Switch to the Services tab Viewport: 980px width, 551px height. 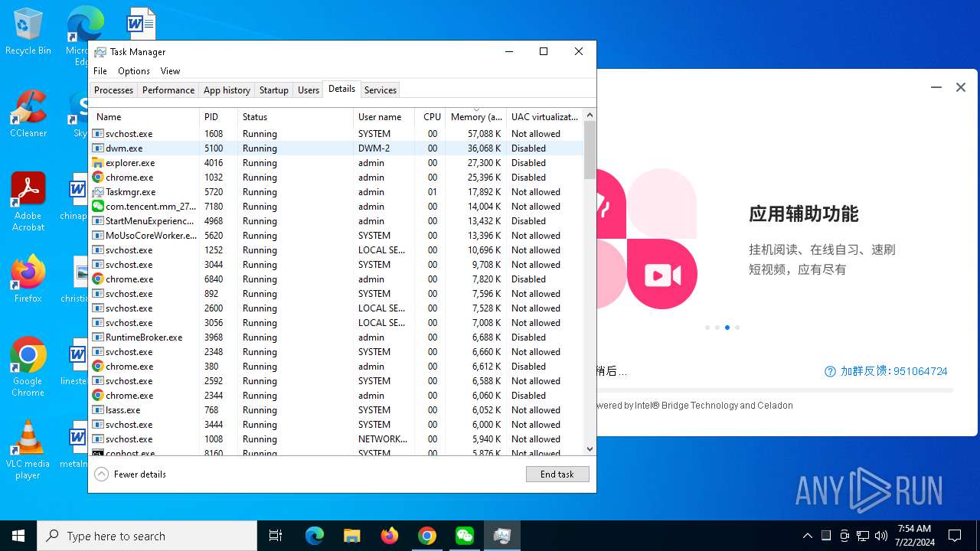pos(381,90)
